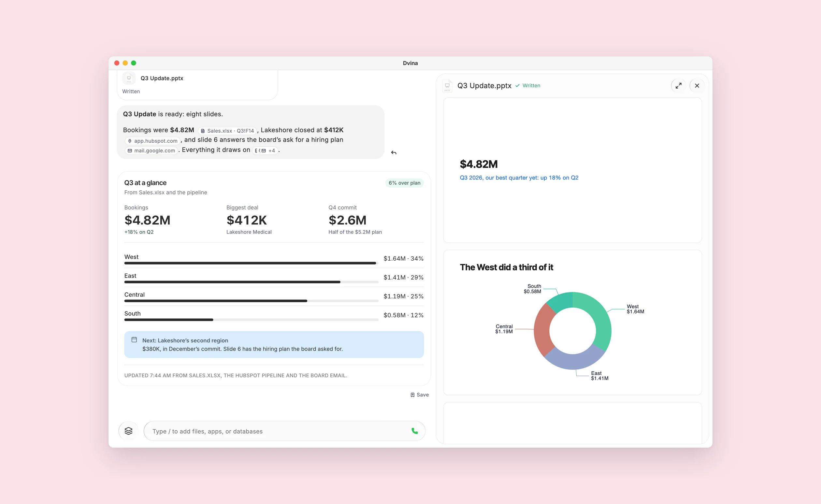
Task: Click the 'UPDATED 7:44 AM' footer line
Action: tap(236, 375)
